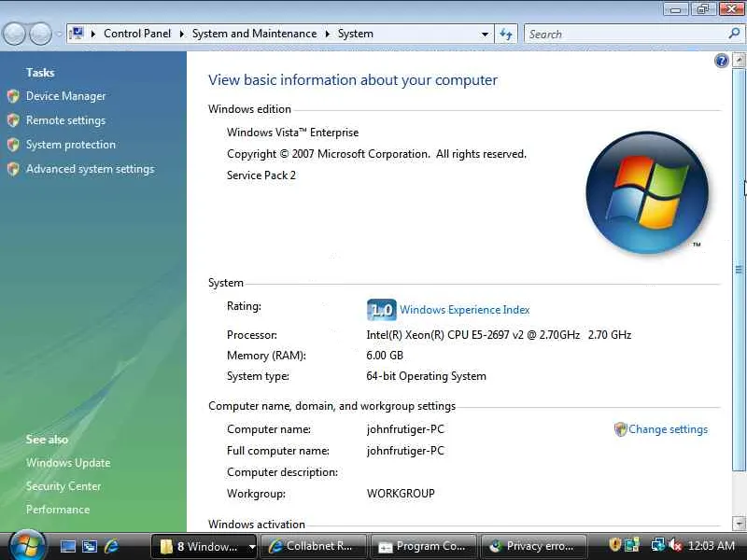
Task: Click the vertical scrollbar thumb
Action: [739, 270]
